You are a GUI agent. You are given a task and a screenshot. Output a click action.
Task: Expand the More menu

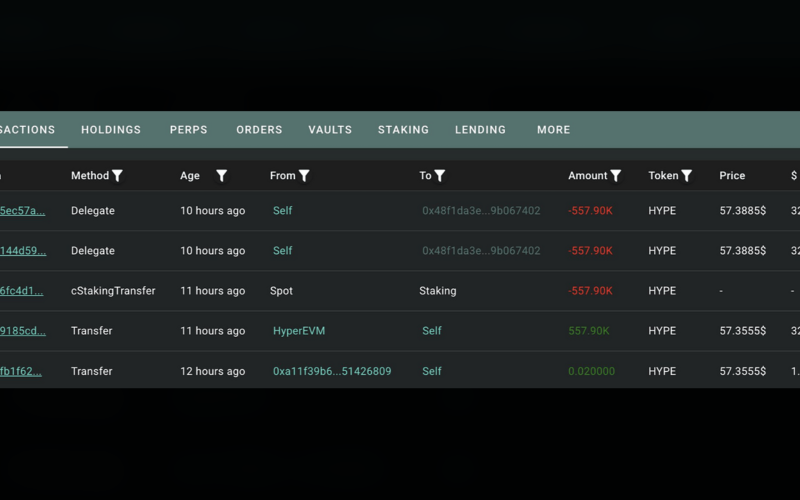click(x=554, y=130)
